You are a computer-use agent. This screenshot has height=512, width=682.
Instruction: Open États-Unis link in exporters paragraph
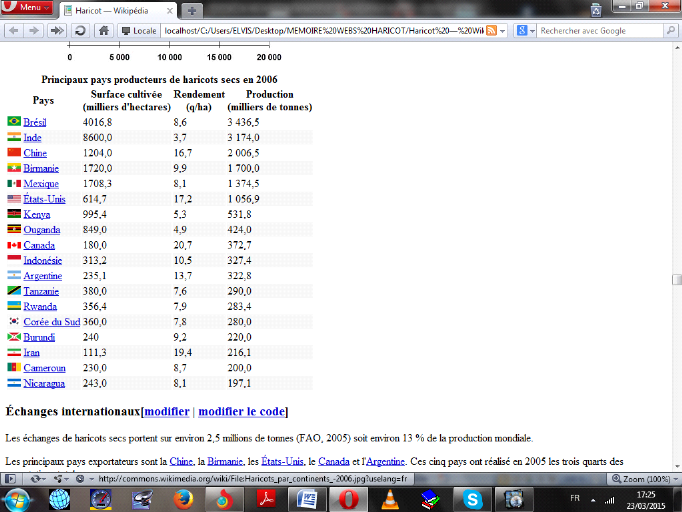[282, 462]
